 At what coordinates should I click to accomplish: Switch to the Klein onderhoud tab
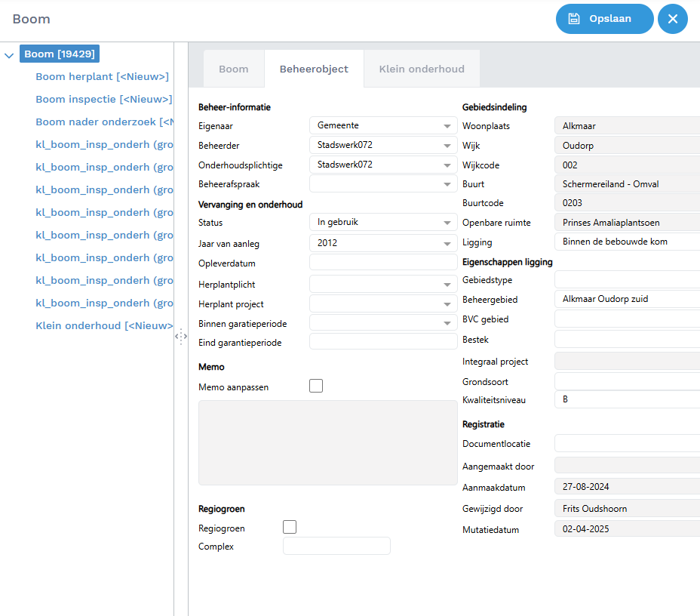(421, 69)
